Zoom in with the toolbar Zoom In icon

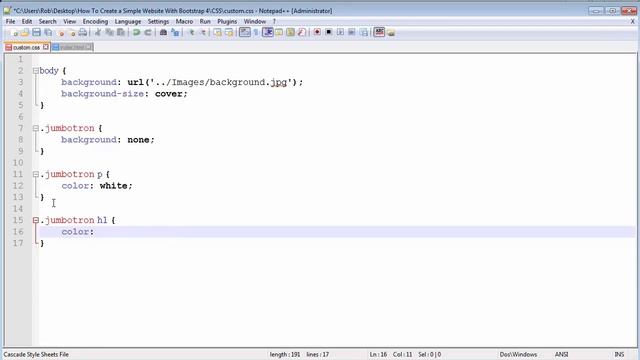[x=191, y=32]
